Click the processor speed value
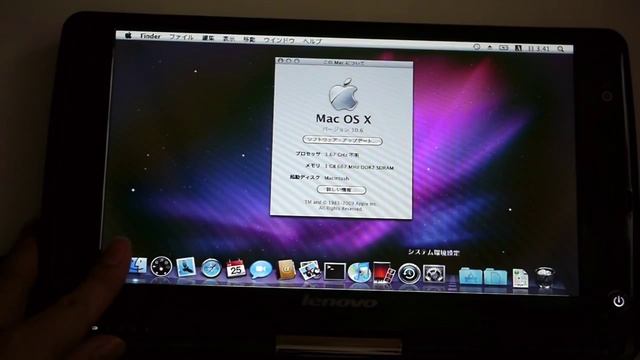640x360 pixels. pyautogui.click(x=342, y=155)
